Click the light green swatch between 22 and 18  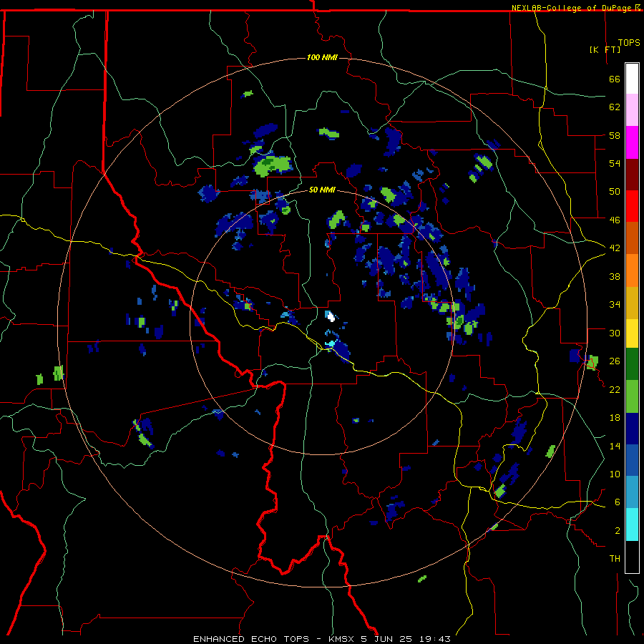(632, 396)
